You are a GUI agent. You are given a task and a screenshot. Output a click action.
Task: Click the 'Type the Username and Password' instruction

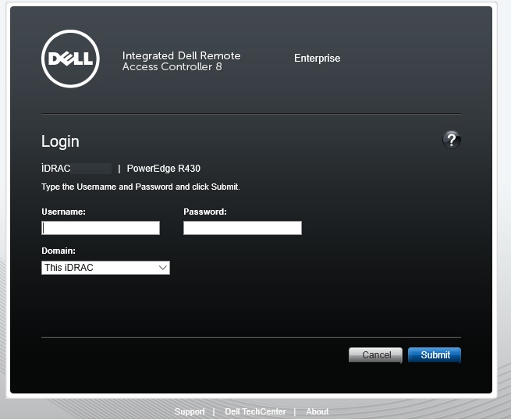[x=140, y=187]
